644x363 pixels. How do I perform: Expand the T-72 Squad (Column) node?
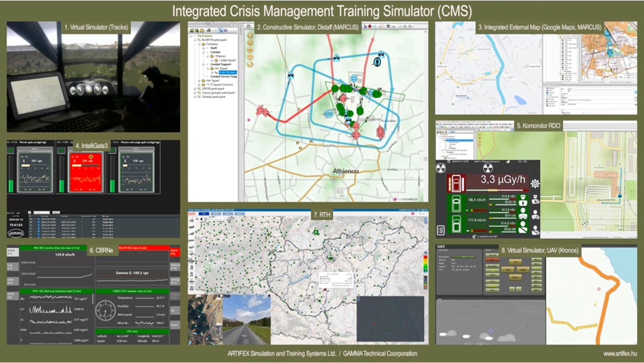pyautogui.click(x=199, y=85)
